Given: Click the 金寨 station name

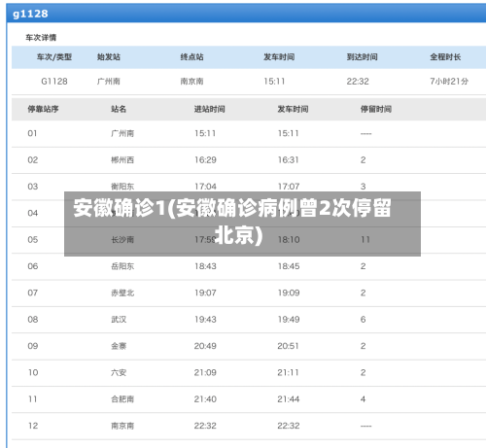Looking at the screenshot, I should pos(119,346).
